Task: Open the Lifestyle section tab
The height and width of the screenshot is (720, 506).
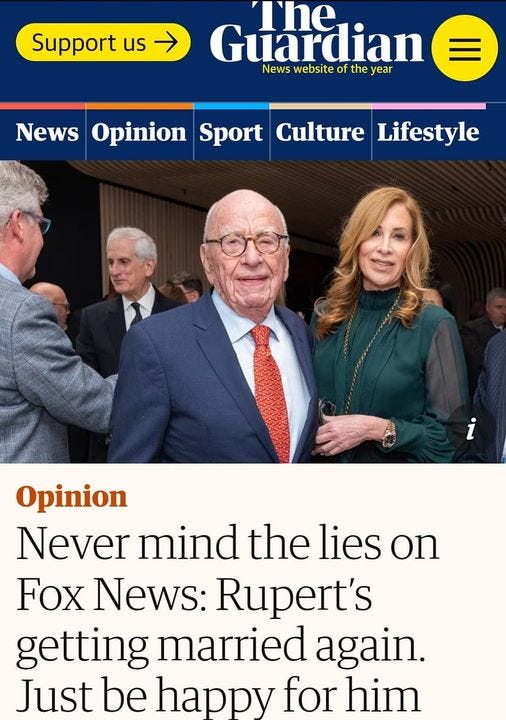Action: (x=428, y=133)
